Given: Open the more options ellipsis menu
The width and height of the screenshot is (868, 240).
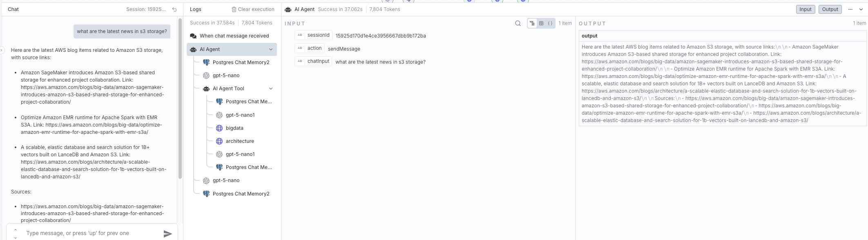Looking at the screenshot, I should pyautogui.click(x=850, y=9).
